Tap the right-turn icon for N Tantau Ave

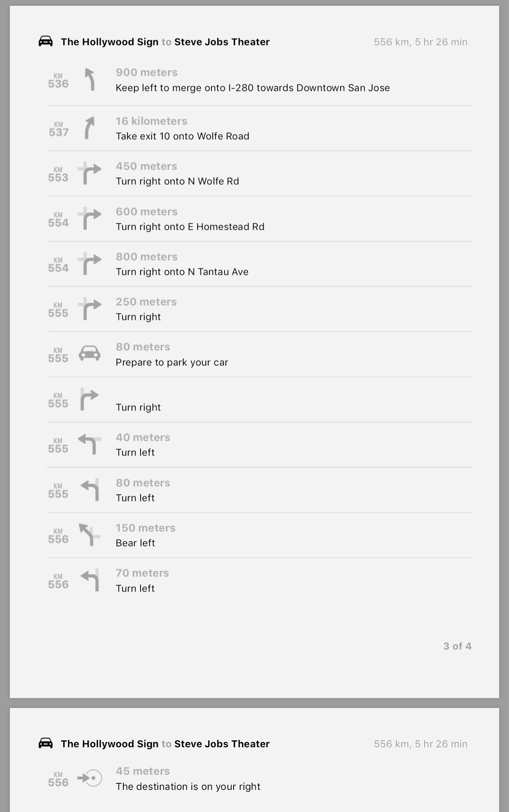(x=90, y=263)
